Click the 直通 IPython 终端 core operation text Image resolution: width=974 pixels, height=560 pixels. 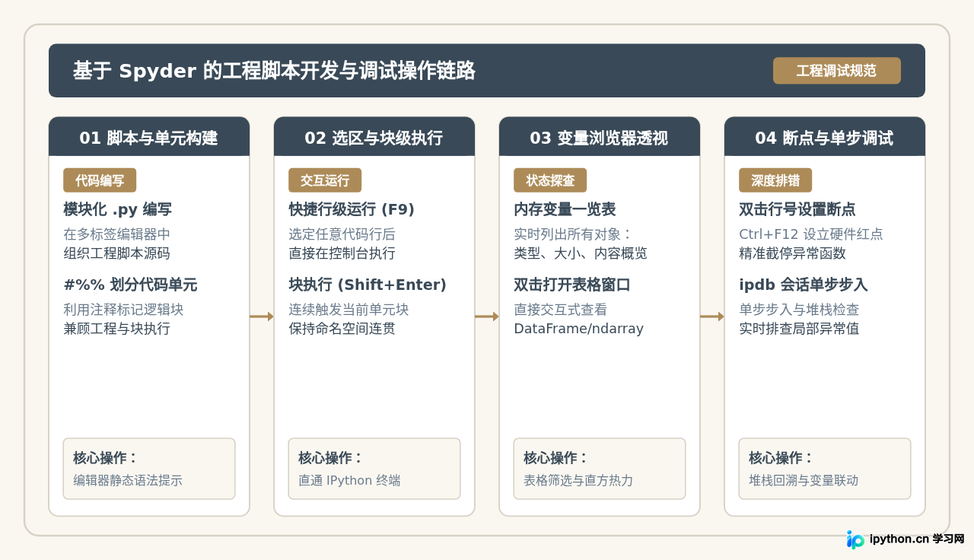tap(349, 481)
